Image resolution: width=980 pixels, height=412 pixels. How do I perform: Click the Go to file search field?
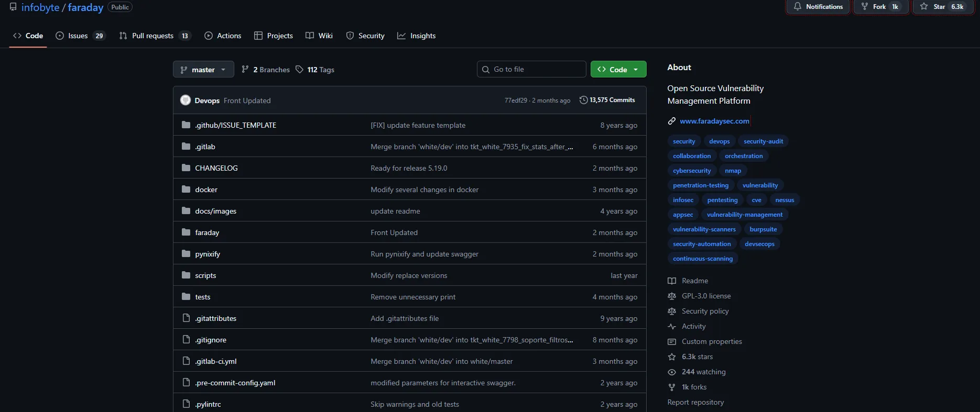tap(531, 69)
